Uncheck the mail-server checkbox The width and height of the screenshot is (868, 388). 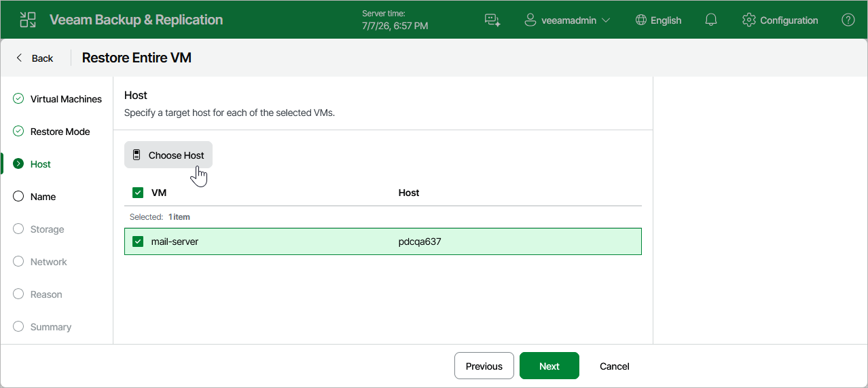click(x=138, y=241)
